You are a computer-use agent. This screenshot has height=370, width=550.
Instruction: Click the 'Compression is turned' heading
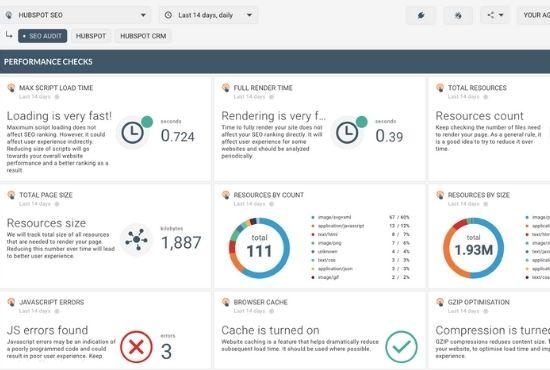tap(492, 330)
